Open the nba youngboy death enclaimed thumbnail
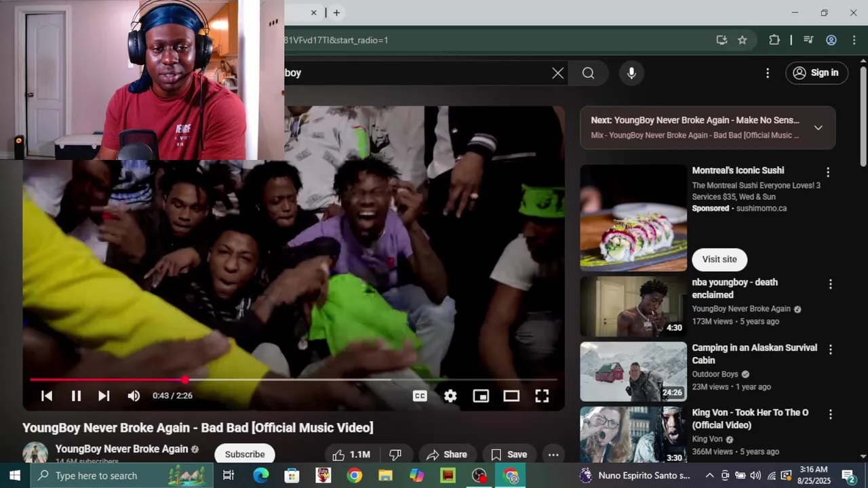 (x=633, y=306)
